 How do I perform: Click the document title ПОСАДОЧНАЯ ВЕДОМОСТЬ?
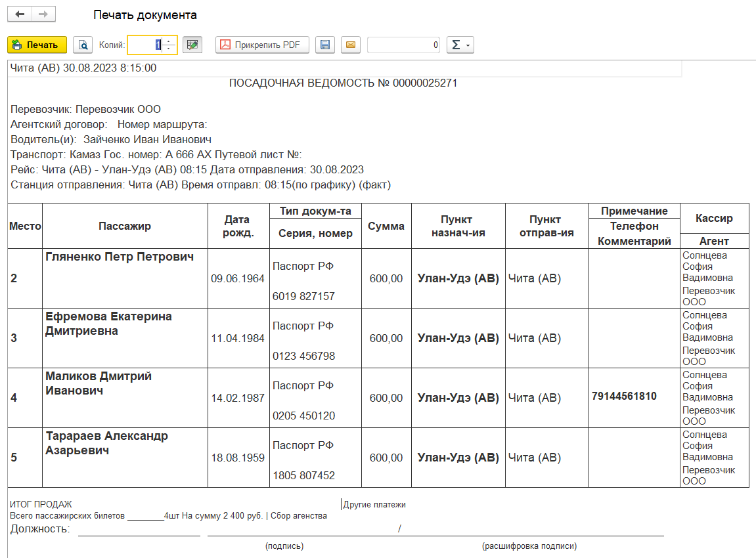(x=343, y=83)
